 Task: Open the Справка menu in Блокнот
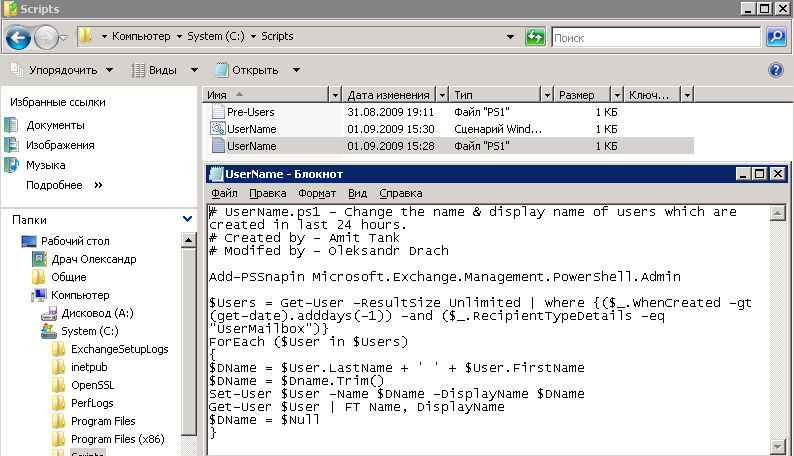[x=401, y=193]
